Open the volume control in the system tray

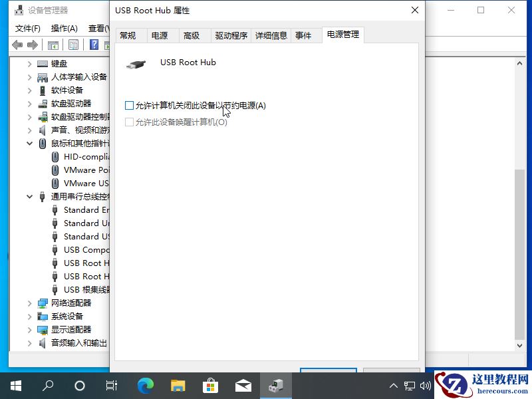(425, 385)
